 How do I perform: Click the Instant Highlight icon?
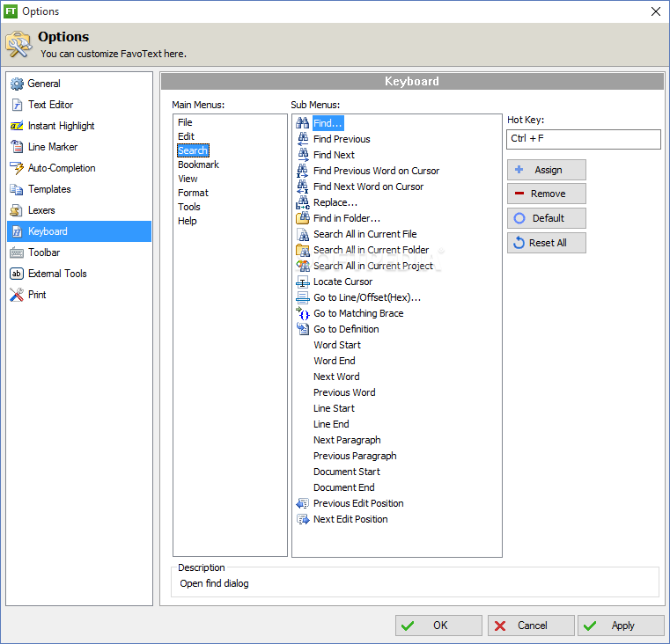coord(17,126)
